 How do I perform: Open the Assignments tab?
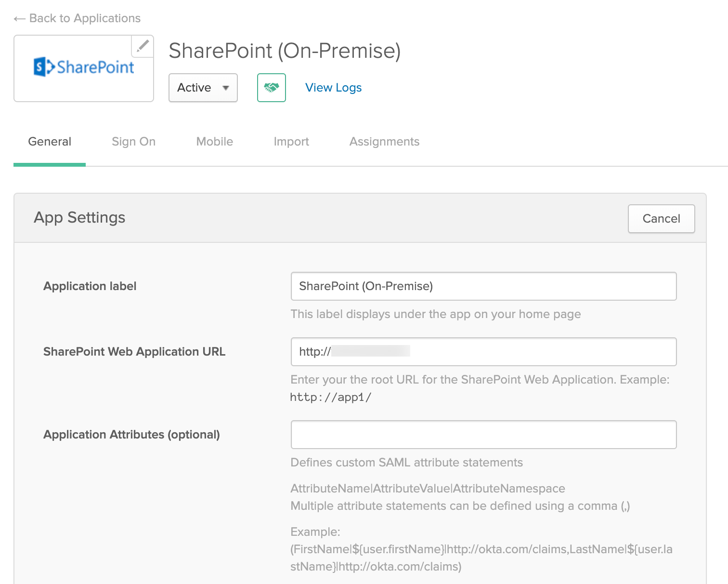(x=384, y=142)
